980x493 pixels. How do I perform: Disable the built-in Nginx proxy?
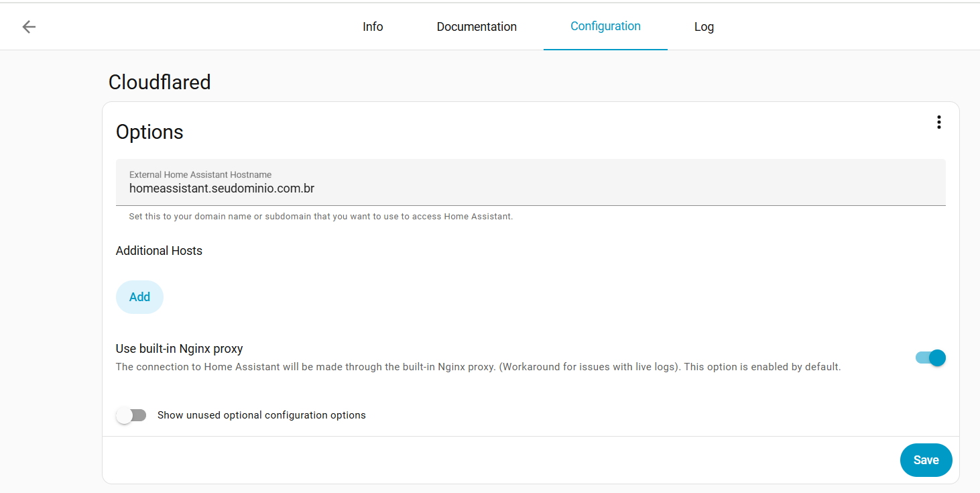[x=932, y=358]
